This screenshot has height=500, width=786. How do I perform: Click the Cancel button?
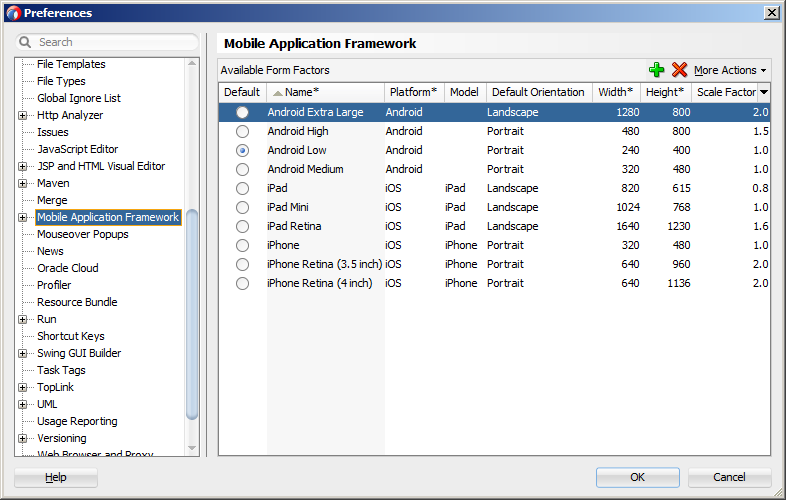(x=729, y=477)
